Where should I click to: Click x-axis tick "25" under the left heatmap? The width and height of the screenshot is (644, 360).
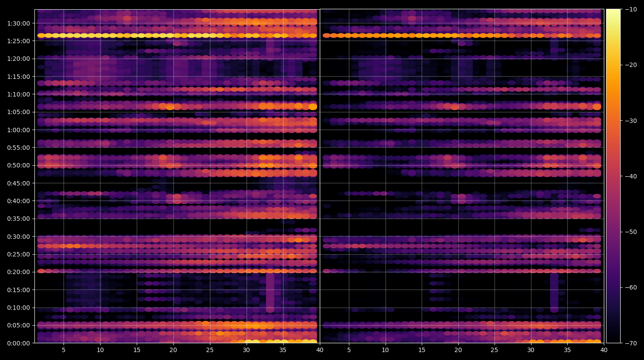(x=210, y=350)
